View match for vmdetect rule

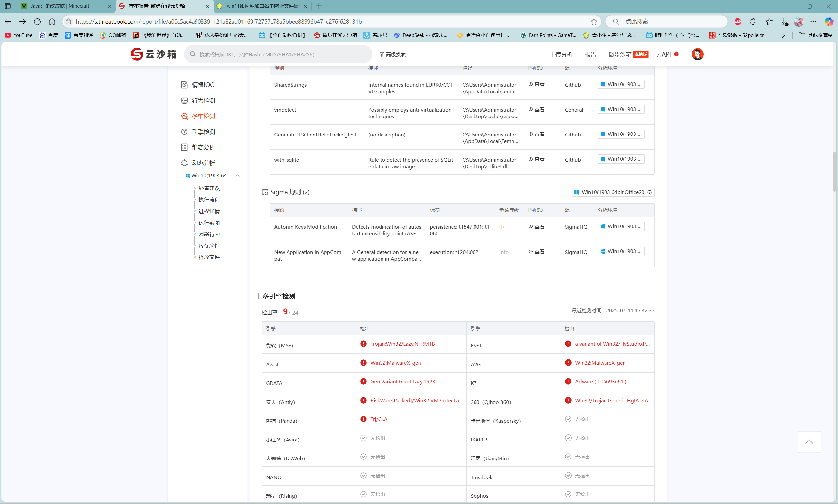click(x=536, y=109)
